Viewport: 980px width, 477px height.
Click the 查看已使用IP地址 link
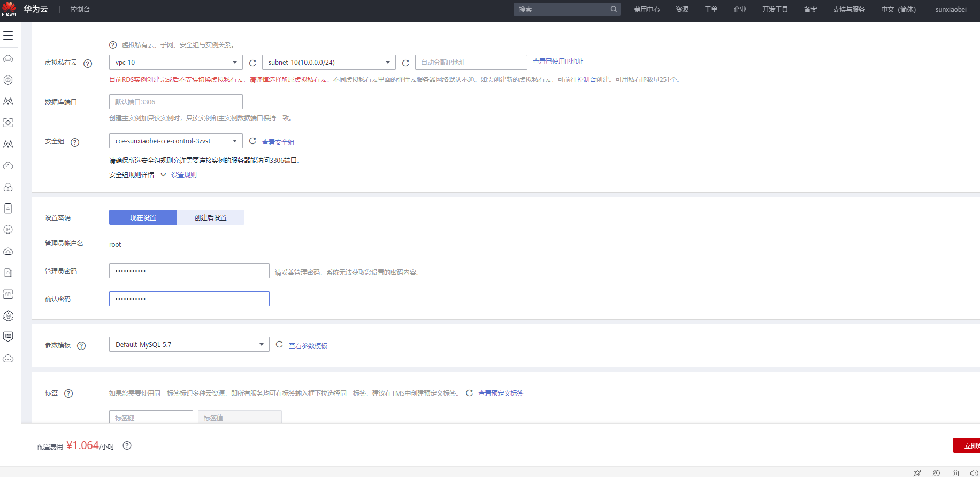tap(558, 62)
